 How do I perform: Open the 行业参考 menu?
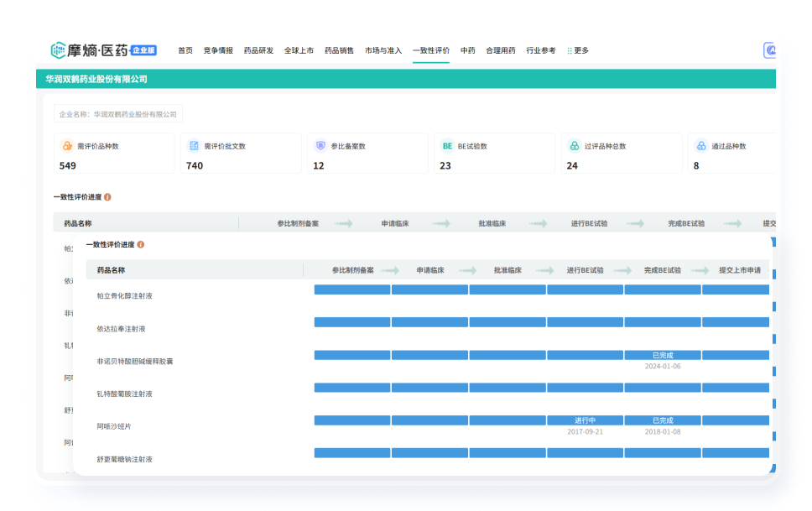pyautogui.click(x=541, y=50)
